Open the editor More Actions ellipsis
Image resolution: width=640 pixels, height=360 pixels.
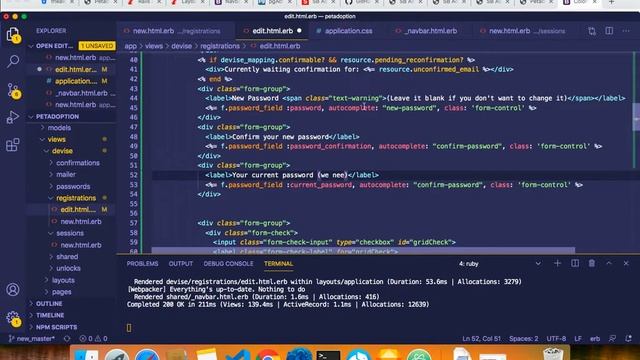pyautogui.click(x=626, y=31)
